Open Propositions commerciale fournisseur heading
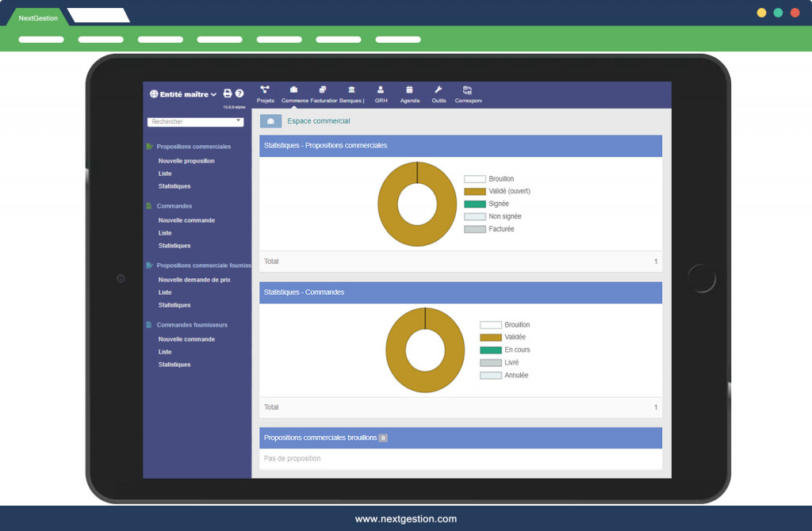The image size is (812, 531). coord(204,265)
